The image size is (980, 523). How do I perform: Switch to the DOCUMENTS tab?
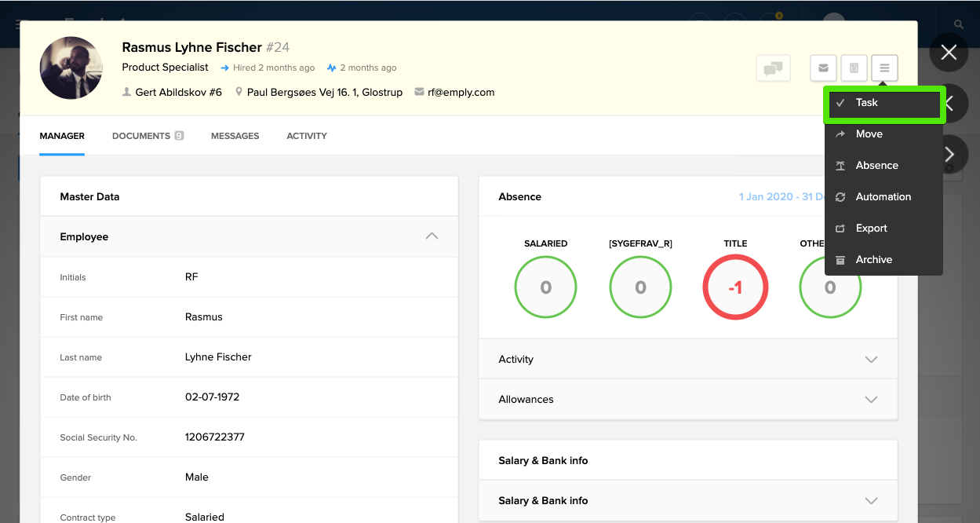(x=141, y=136)
